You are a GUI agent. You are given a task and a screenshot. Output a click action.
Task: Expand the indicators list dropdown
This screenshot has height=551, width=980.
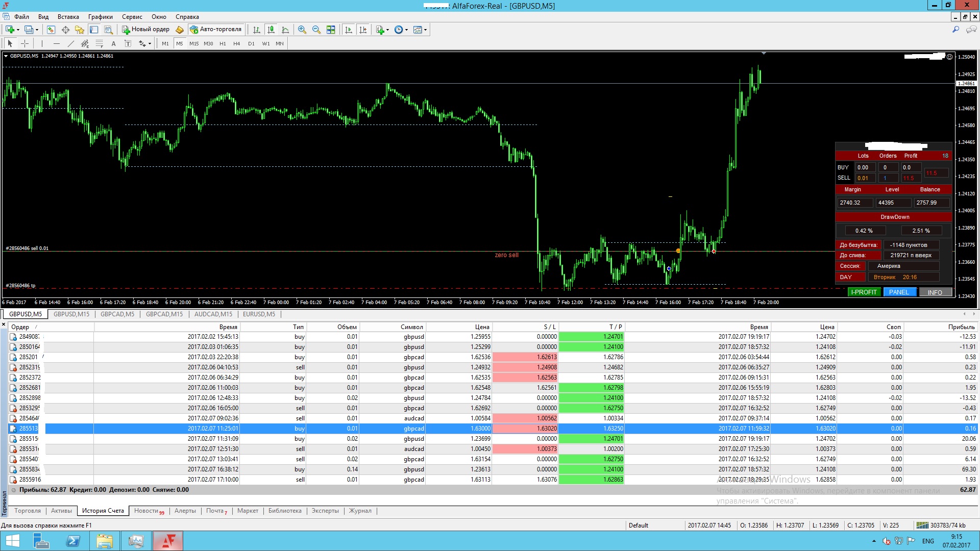(387, 30)
